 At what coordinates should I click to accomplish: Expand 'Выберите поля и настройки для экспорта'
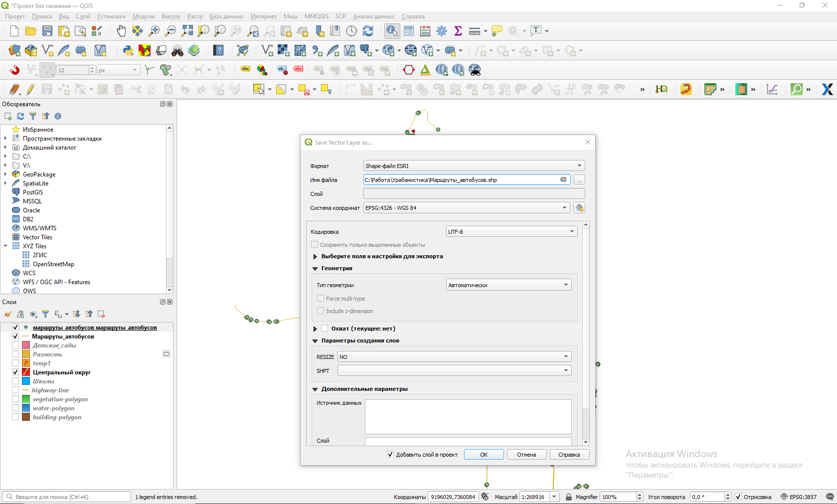click(x=315, y=257)
